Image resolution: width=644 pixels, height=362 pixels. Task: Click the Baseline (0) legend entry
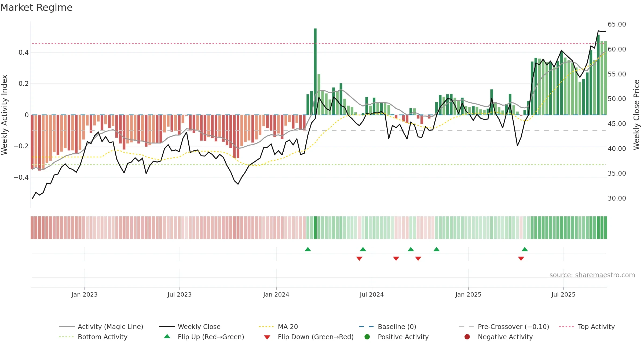coord(387,327)
